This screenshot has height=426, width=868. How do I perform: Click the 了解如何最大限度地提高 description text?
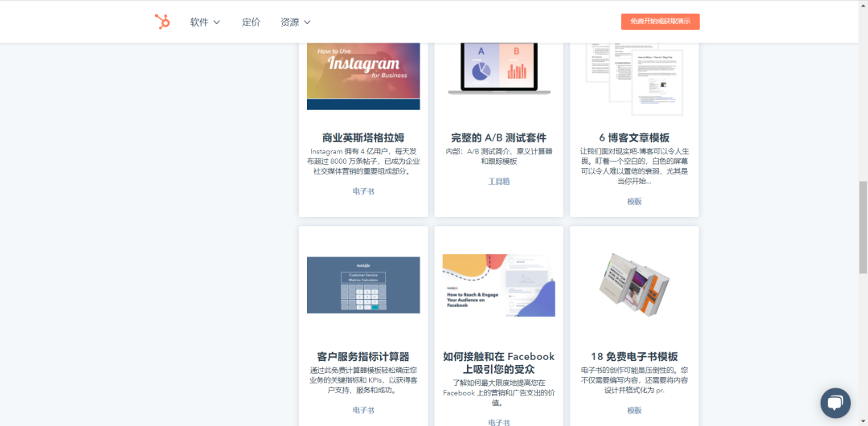click(x=499, y=393)
